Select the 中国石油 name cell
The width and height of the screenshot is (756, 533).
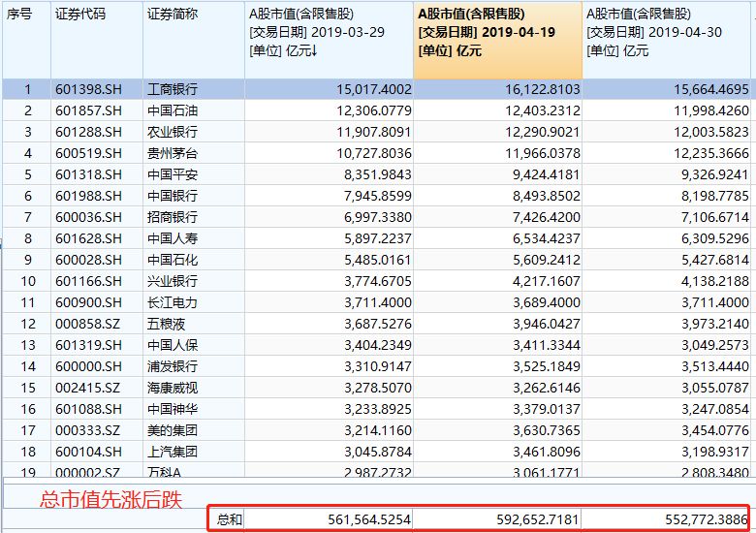coord(194,110)
